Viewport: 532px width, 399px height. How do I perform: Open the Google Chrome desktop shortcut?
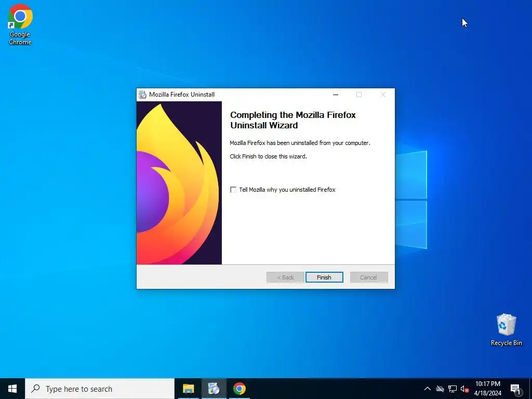(20, 24)
